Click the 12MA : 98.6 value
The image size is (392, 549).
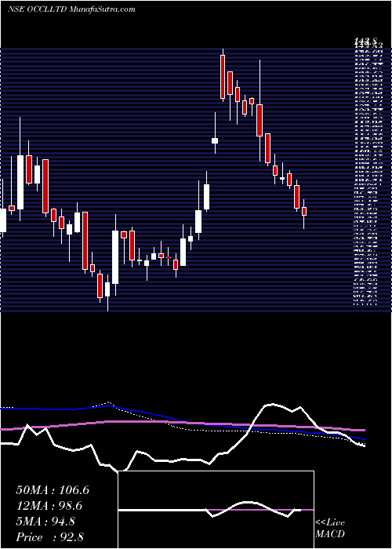49,506
